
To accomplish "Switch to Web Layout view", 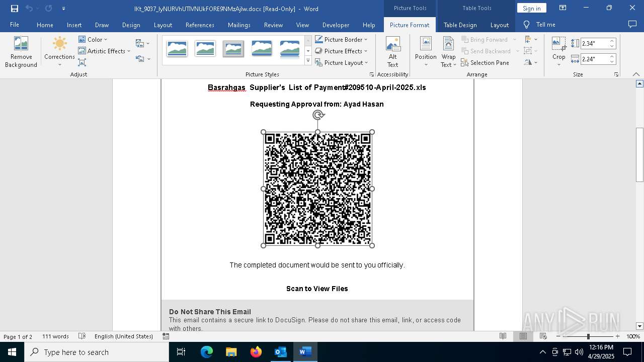I will tap(543, 336).
